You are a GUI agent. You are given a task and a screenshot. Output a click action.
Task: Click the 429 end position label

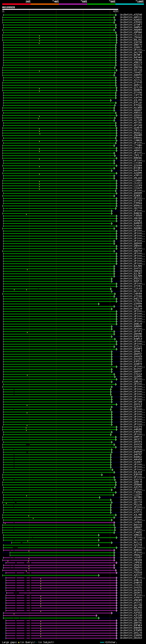coord(115,11)
